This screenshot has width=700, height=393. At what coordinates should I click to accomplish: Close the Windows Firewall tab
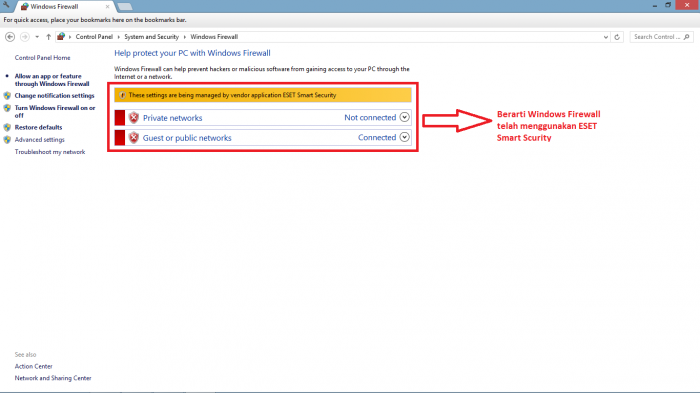pyautogui.click(x=107, y=7)
